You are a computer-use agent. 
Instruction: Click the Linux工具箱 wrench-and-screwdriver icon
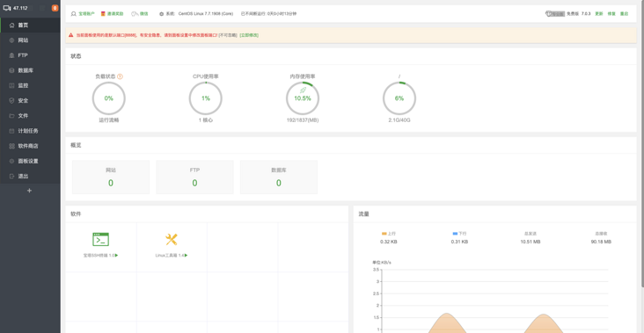click(x=172, y=240)
